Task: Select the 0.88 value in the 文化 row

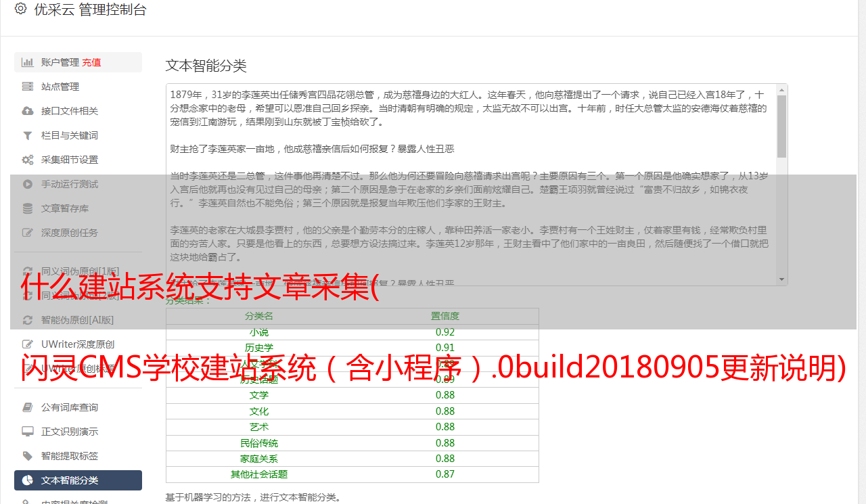Action: pos(445,411)
